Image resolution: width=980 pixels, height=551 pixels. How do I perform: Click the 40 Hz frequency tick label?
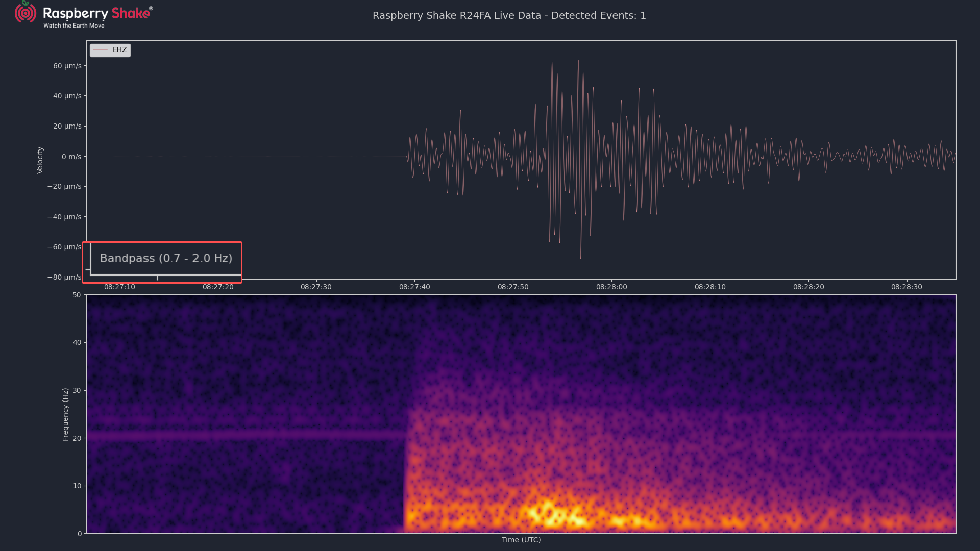click(77, 342)
